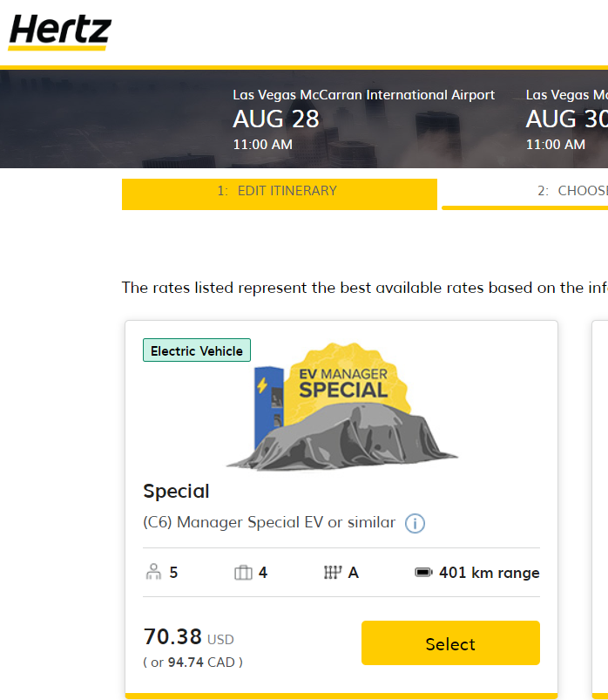Click the battery icon next to 401 km range
The width and height of the screenshot is (608, 700).
[423, 573]
